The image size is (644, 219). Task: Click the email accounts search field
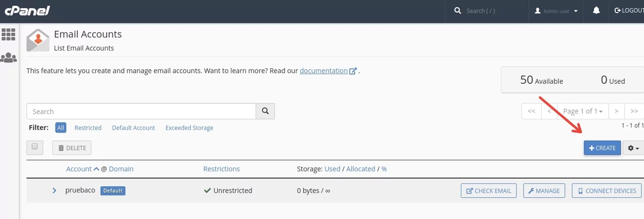pyautogui.click(x=141, y=111)
